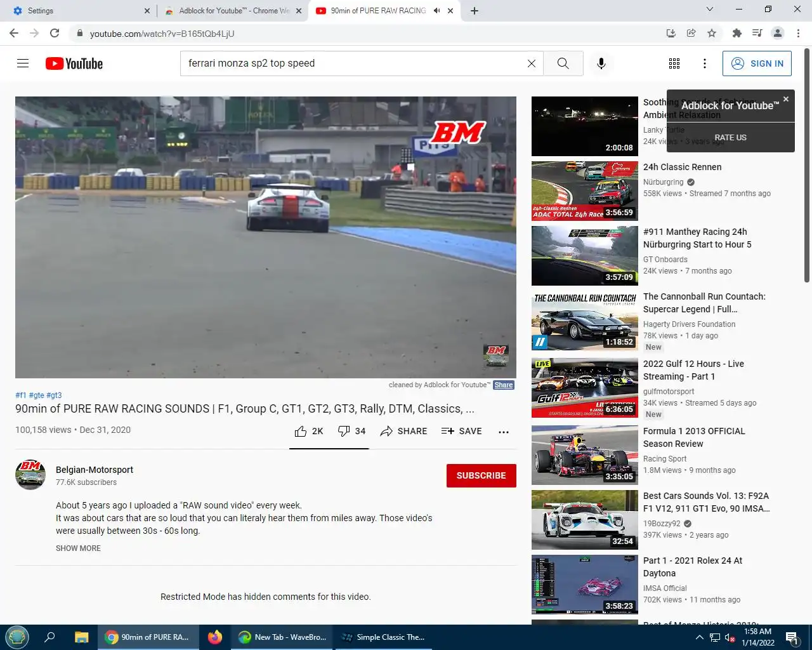Like the video with thumbs up
The image size is (812, 650).
pos(309,431)
